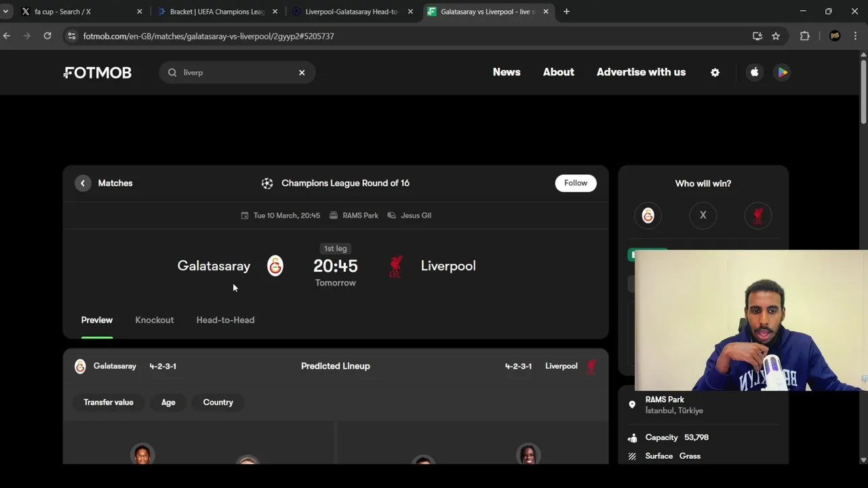Viewport: 868px width, 488px height.
Task: Go back with the Matches chevron button
Action: (83, 183)
